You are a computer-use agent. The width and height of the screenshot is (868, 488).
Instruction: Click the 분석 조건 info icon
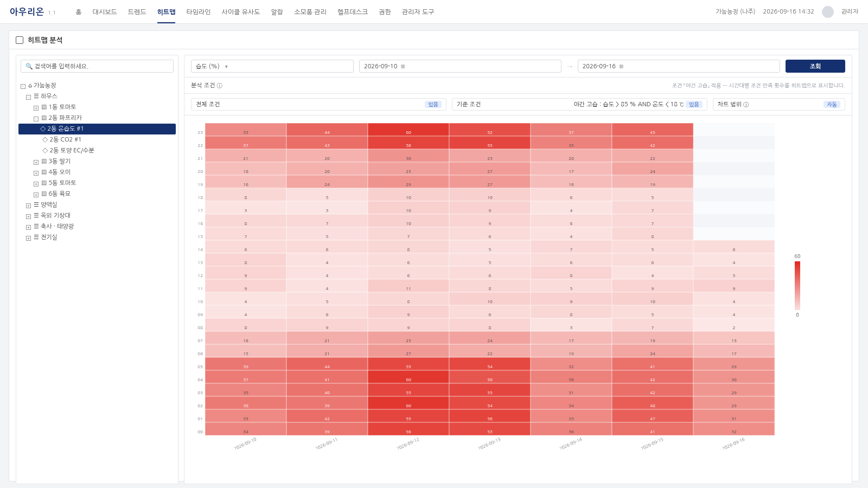pos(220,86)
